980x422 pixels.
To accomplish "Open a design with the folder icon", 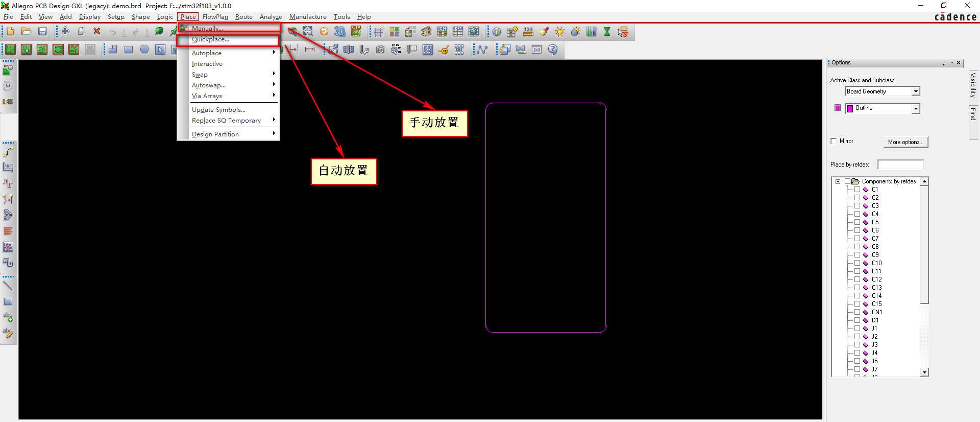I will click(26, 32).
